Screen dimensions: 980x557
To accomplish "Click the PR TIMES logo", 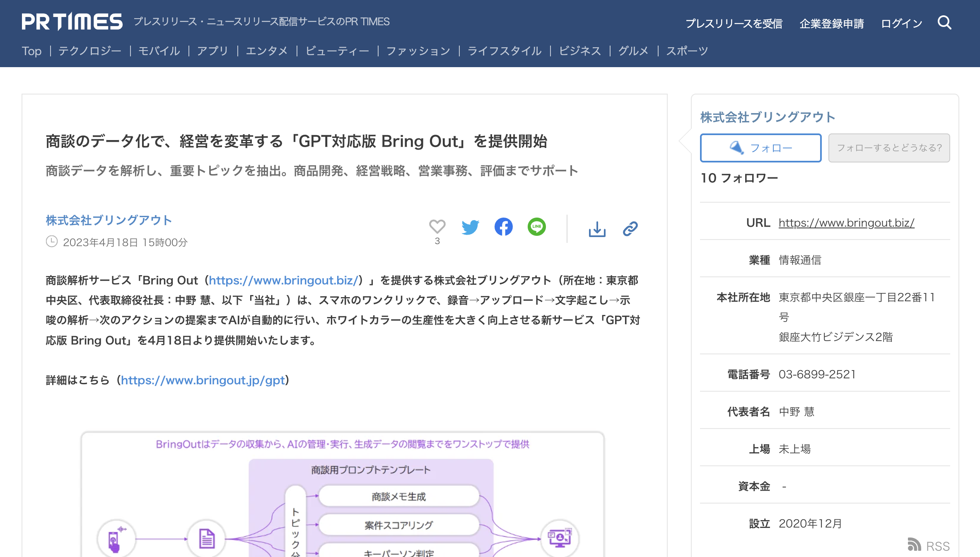I will tap(72, 22).
